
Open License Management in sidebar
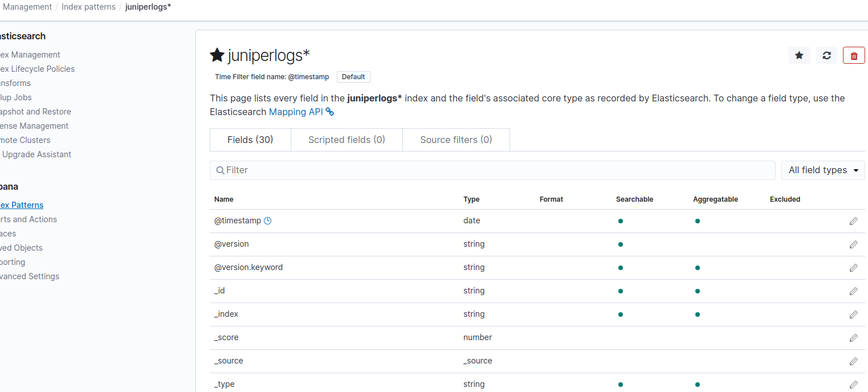pyautogui.click(x=34, y=126)
